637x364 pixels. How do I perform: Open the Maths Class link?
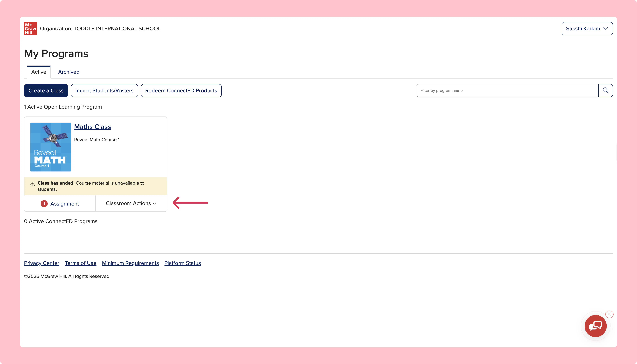pyautogui.click(x=92, y=127)
